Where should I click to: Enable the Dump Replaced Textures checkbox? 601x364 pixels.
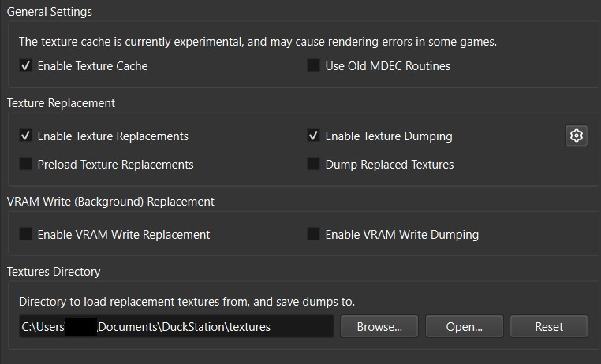point(313,165)
